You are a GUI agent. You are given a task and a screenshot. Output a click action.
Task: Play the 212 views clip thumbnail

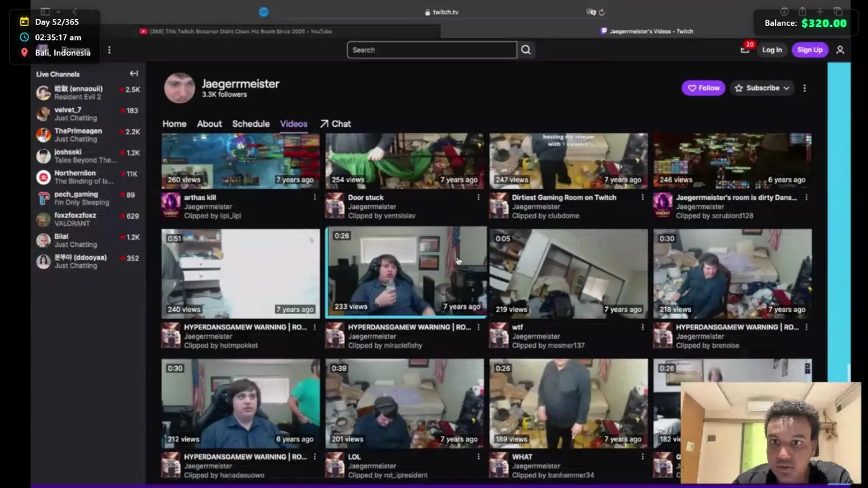pos(241,403)
